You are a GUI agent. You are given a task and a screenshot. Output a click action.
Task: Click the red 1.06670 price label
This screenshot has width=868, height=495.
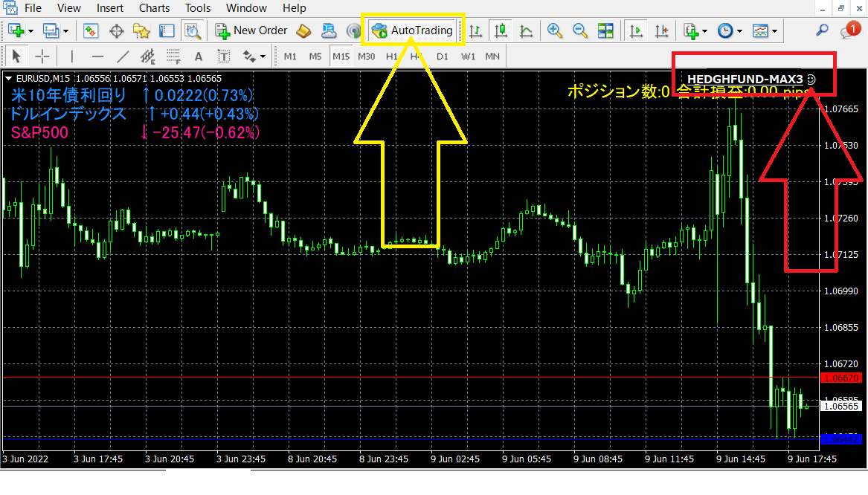point(841,378)
